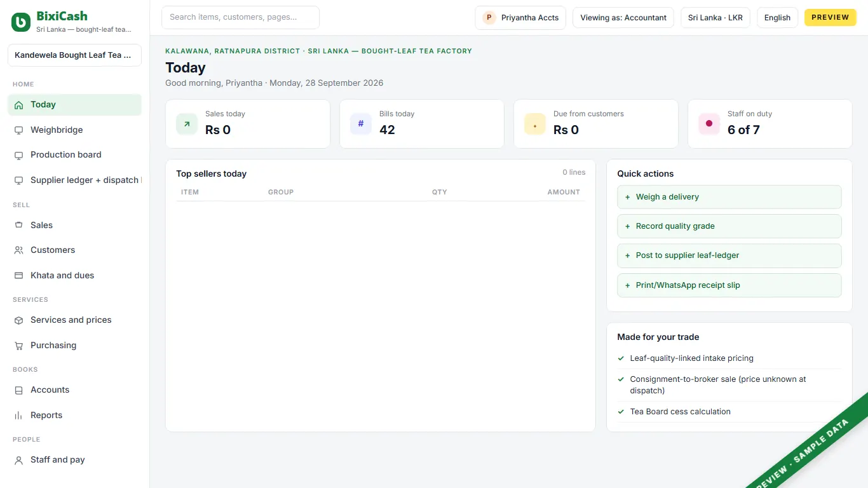The image size is (868, 488).
Task: Open the Kandewela Bought Leaf Tea business selector
Action: [74, 55]
